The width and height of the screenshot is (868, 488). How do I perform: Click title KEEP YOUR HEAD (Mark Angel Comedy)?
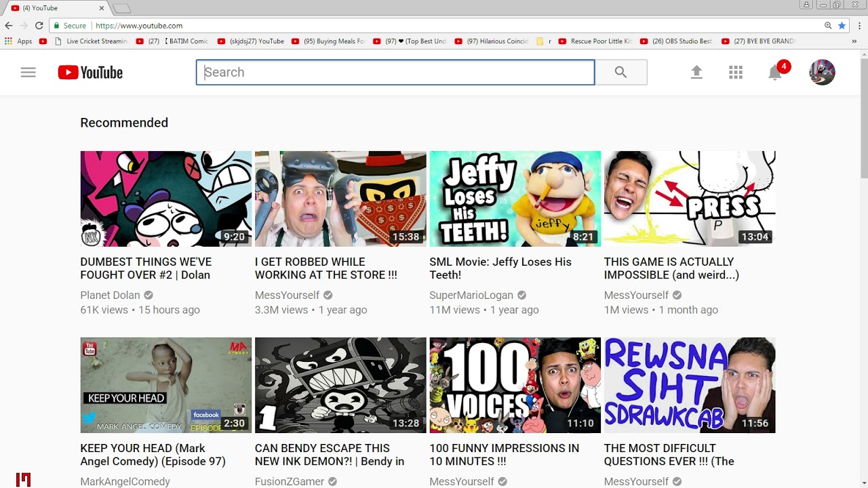[153, 455]
